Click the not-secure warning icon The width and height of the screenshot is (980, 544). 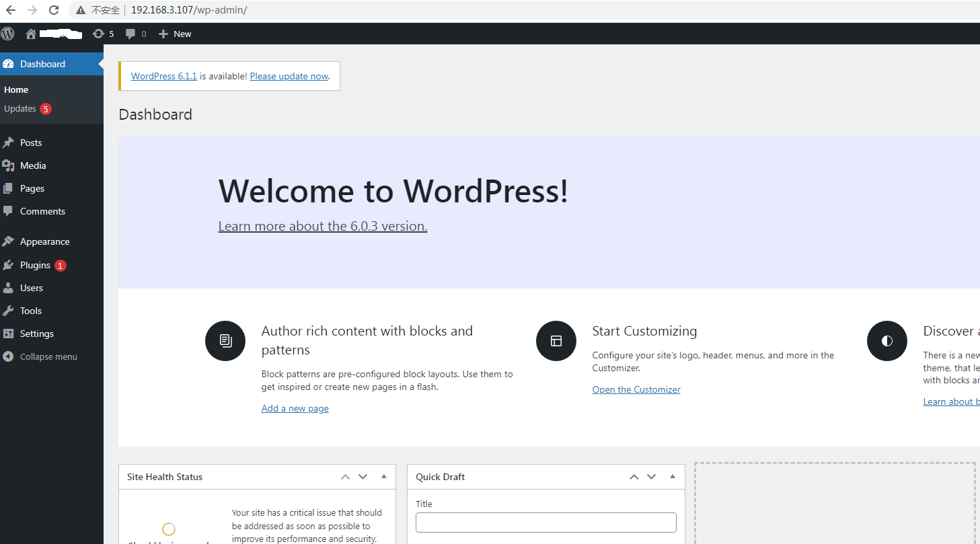coord(81,10)
